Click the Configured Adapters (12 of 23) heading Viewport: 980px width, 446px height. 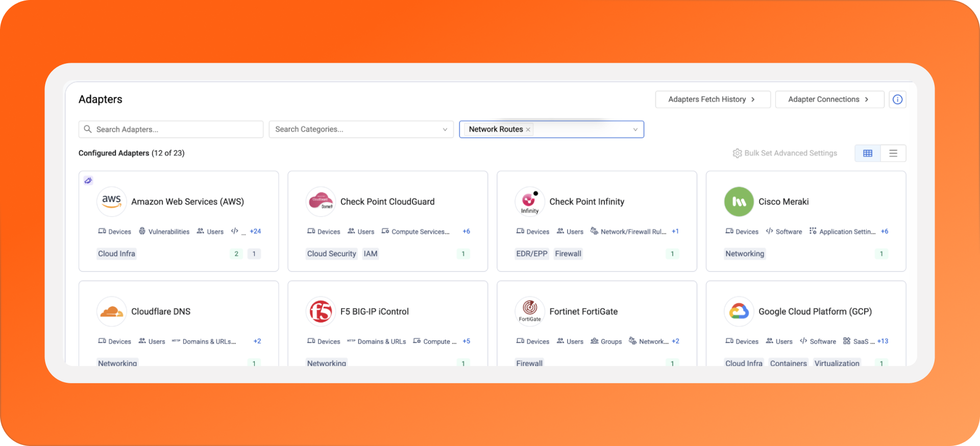click(132, 153)
